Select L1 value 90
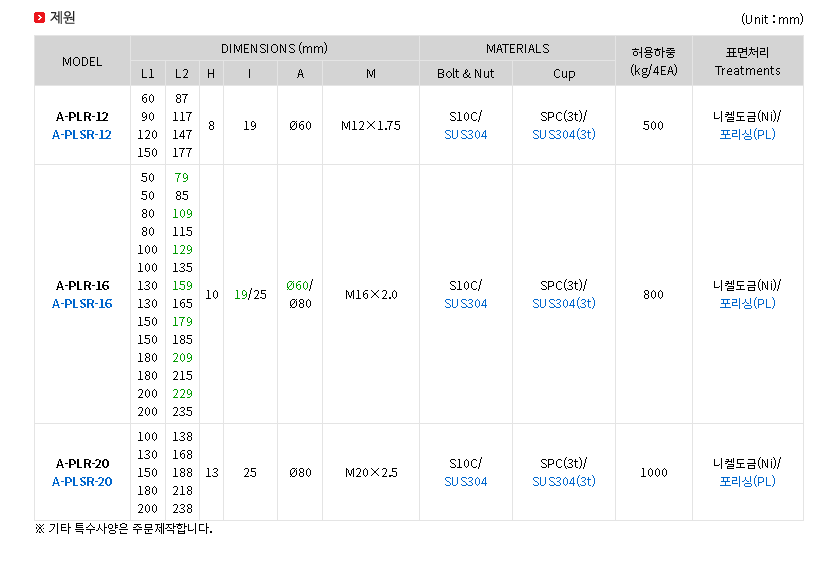 tap(148, 116)
